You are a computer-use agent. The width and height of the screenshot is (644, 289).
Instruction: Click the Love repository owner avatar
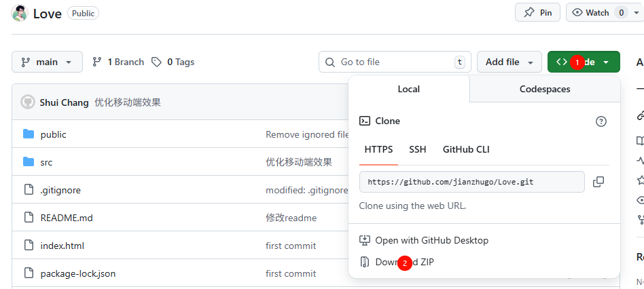tap(20, 13)
